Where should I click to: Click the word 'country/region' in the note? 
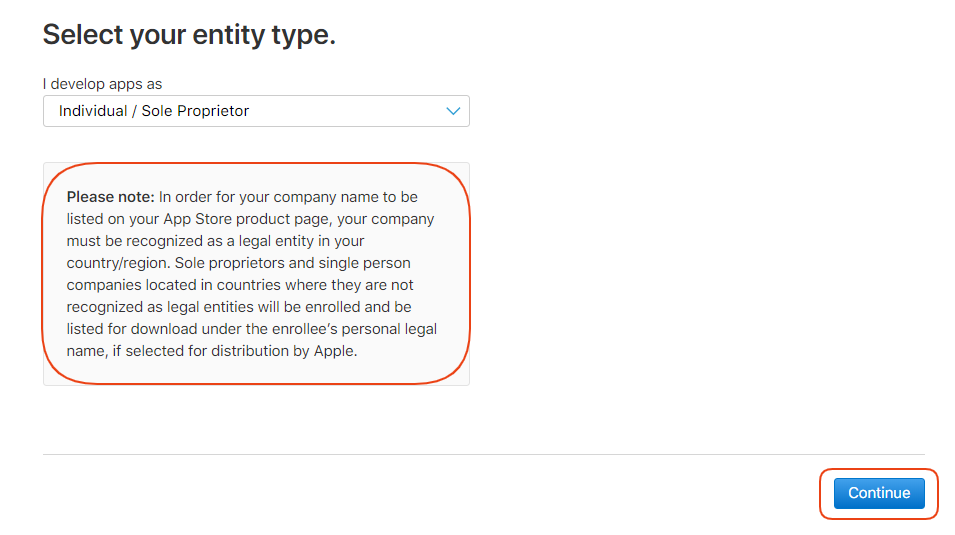(x=116, y=263)
